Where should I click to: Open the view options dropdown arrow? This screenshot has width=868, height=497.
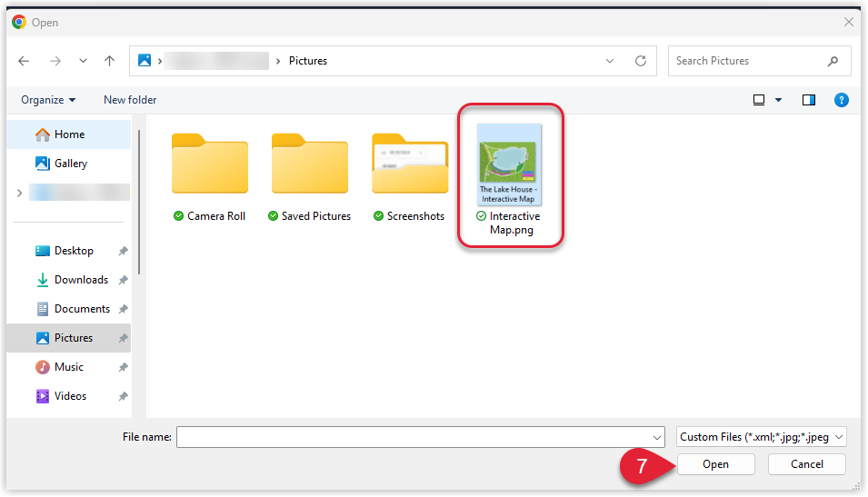click(778, 100)
